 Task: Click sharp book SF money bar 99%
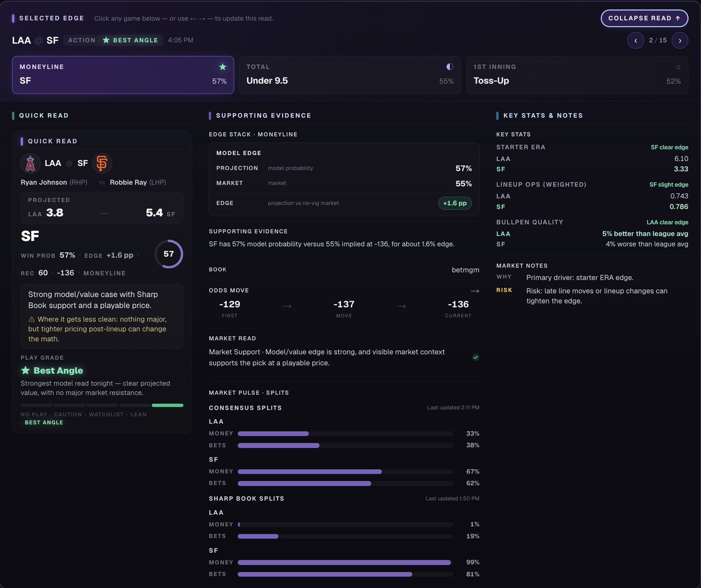[x=345, y=562]
